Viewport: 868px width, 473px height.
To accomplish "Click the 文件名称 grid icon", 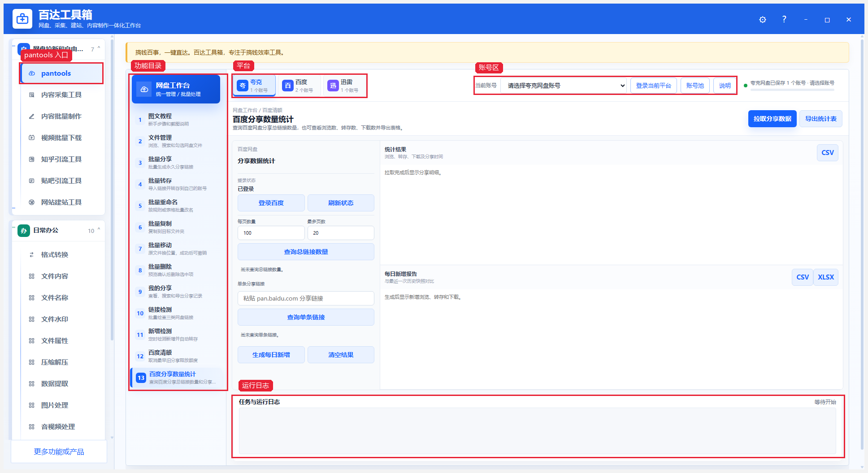I will point(32,298).
